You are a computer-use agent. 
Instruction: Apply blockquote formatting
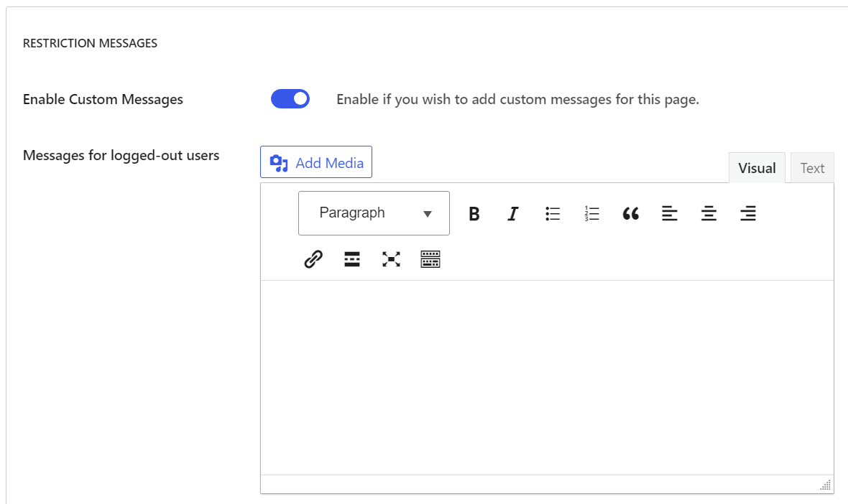pyautogui.click(x=630, y=213)
